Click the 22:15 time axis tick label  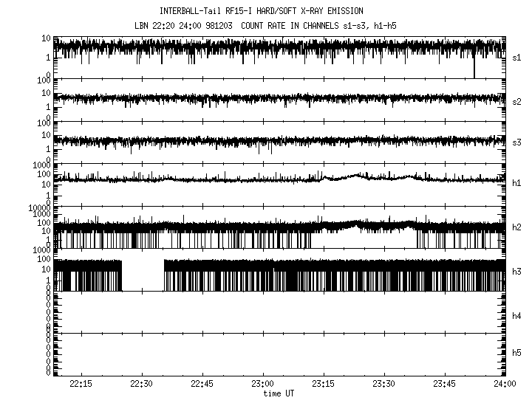pyautogui.click(x=81, y=384)
